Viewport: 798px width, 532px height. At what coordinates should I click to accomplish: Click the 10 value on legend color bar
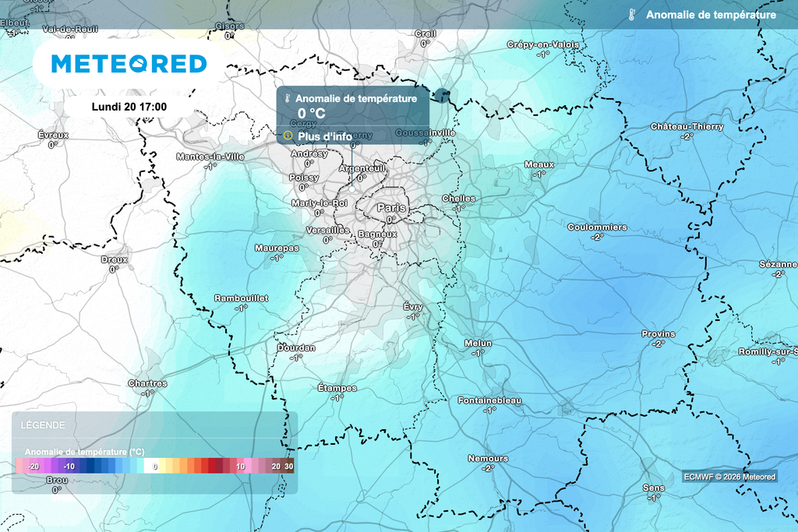point(241,466)
